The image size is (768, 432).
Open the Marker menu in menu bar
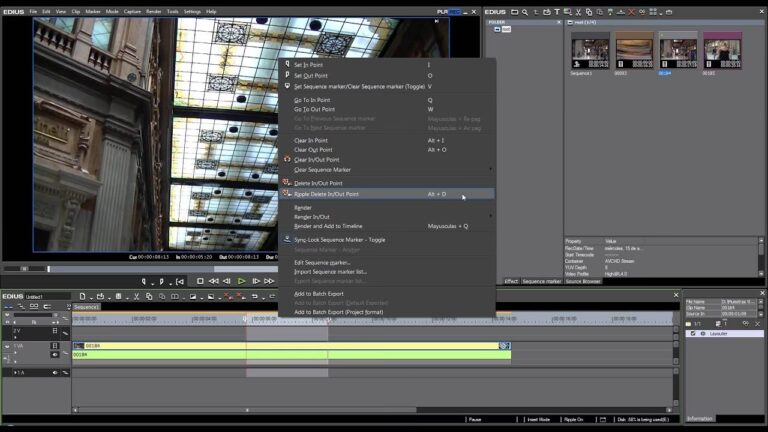(x=92, y=11)
